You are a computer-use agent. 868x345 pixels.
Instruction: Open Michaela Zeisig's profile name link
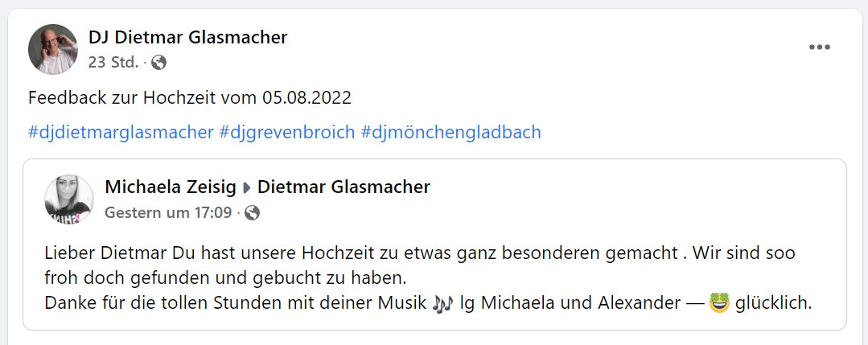click(171, 187)
